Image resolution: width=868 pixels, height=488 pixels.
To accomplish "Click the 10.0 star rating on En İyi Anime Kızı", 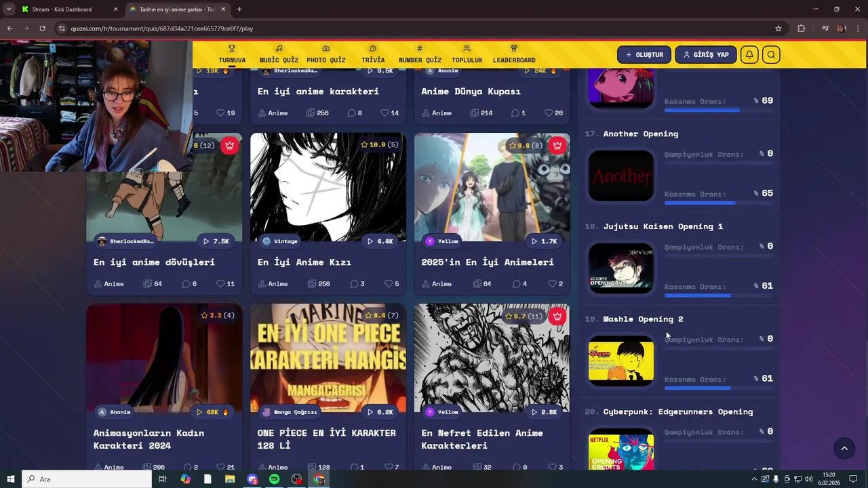I will click(x=380, y=145).
